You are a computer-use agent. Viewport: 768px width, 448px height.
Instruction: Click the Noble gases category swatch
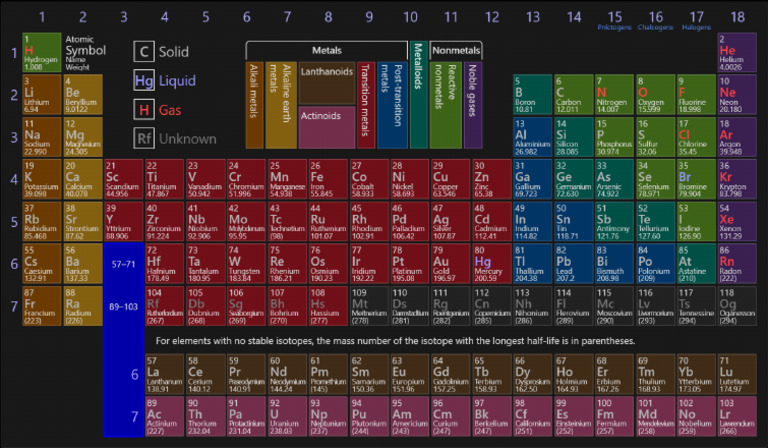coord(473,105)
